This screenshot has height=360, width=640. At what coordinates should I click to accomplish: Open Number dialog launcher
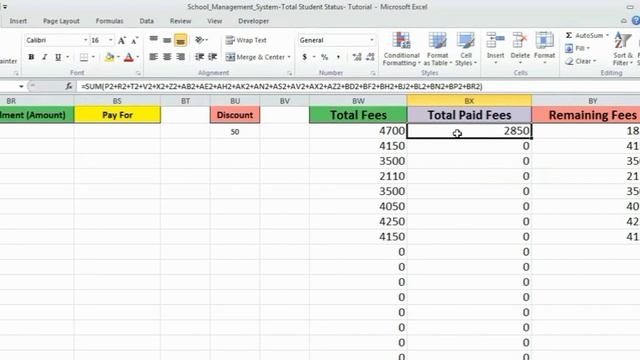[373, 73]
